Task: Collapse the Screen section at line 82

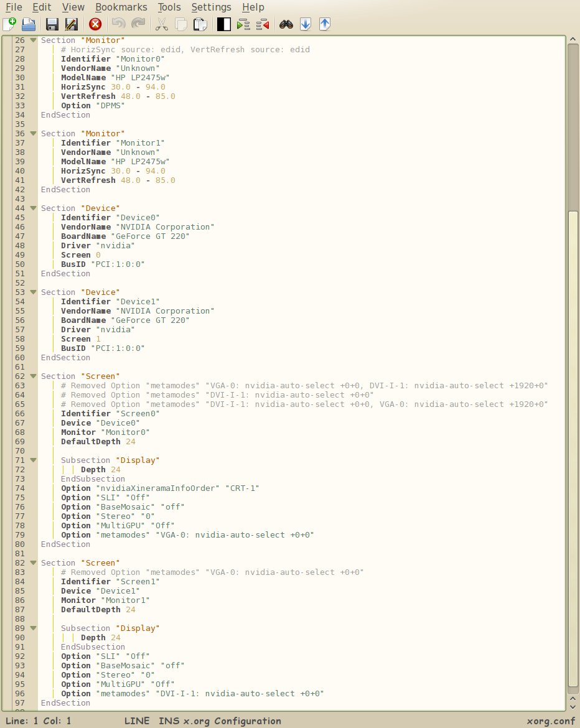Action: 33,563
